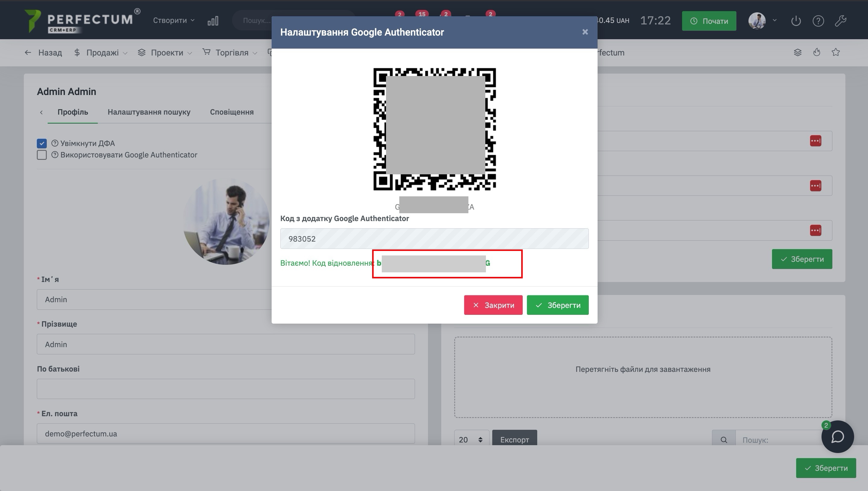
Task: Open the help question mark icon
Action: [x=818, y=21]
